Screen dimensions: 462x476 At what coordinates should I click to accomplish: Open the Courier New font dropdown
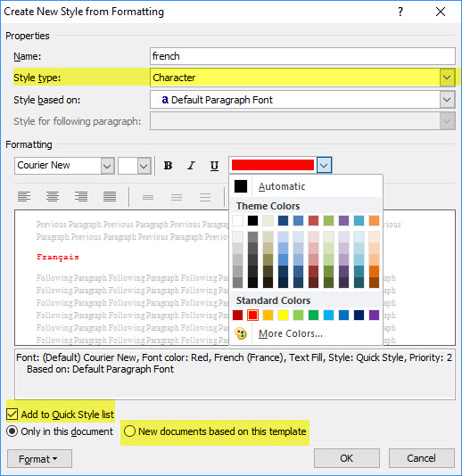[107, 166]
